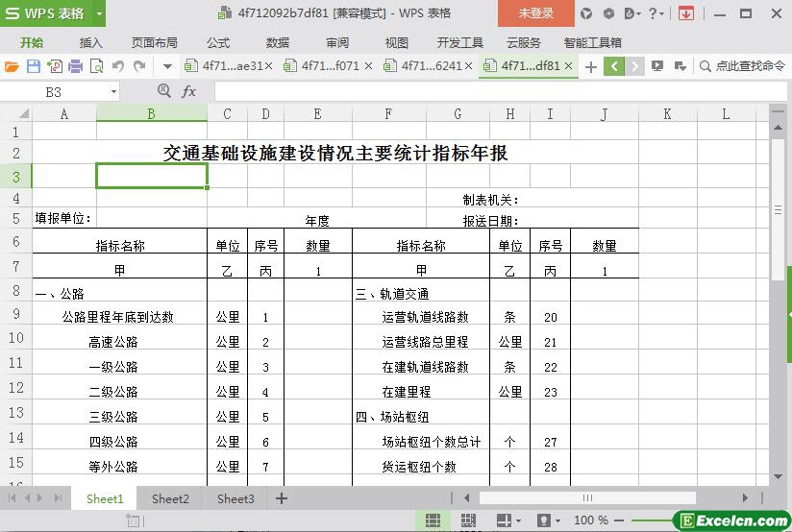Screen dimensions: 792x532
Task: Open the 开始 ribbon tab
Action: 32,43
